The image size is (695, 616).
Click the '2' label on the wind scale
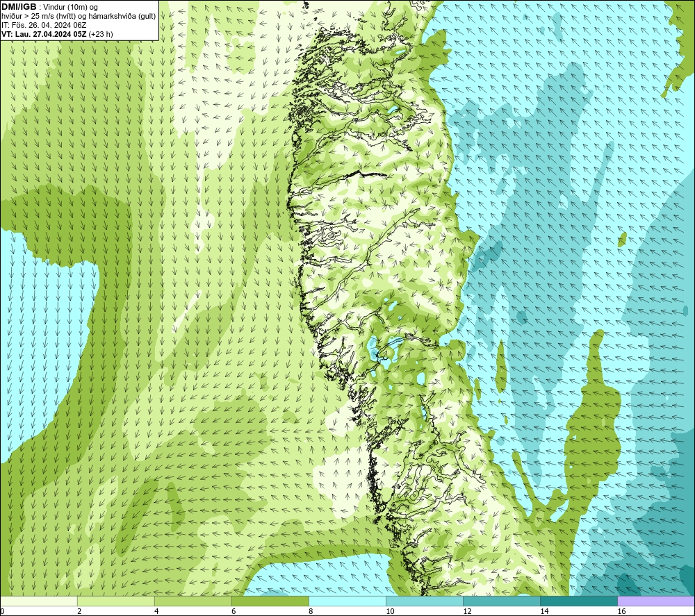(x=79, y=612)
